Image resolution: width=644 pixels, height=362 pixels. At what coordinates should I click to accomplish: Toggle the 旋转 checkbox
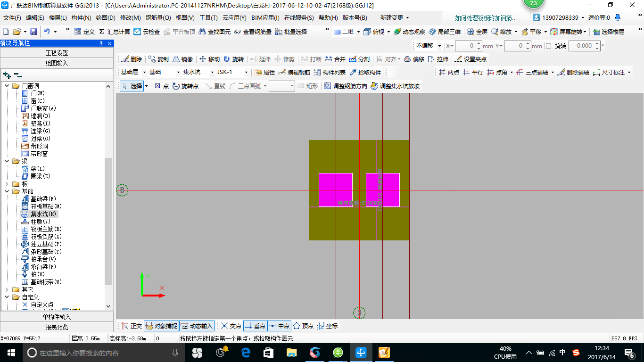click(x=548, y=46)
